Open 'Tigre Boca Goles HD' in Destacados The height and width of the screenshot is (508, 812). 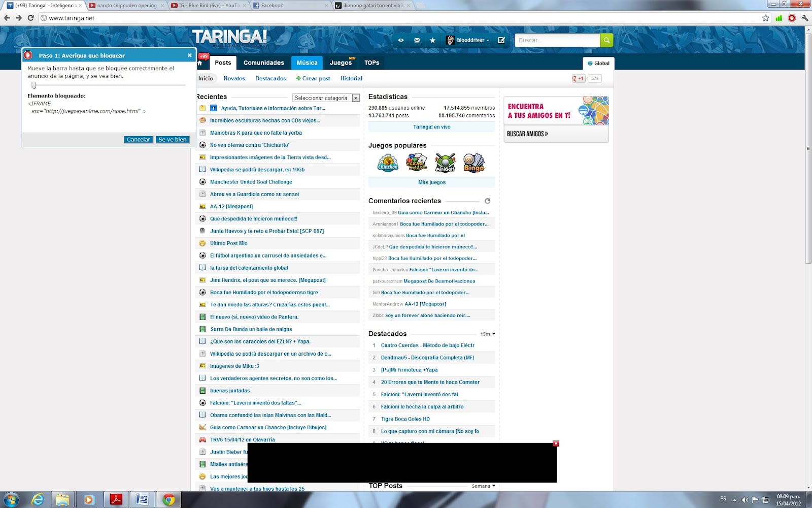coord(405,419)
